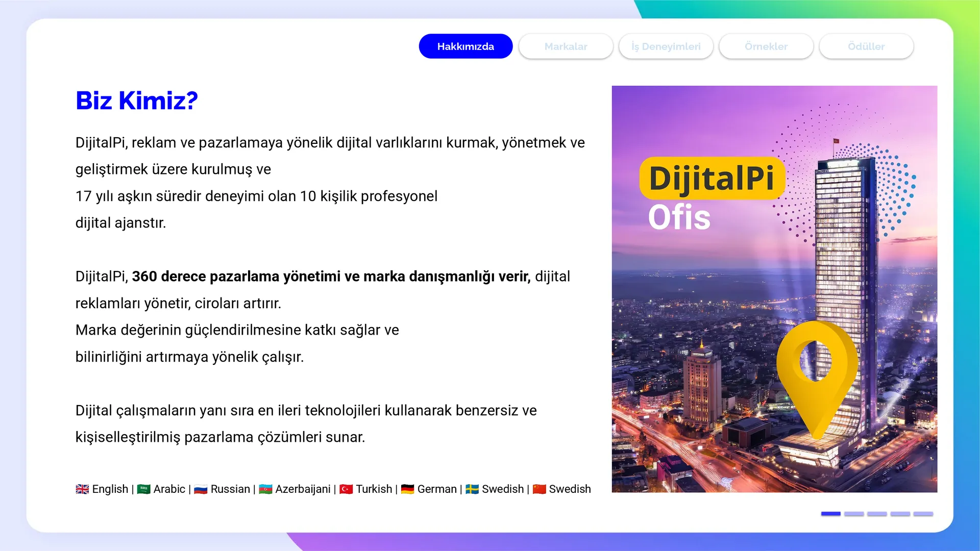Screen dimensions: 980x551
Task: Click the "Ofis" white text on image
Action: (679, 218)
